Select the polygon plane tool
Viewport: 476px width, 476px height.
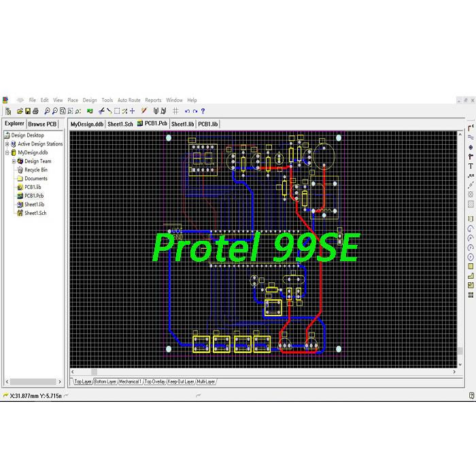471,276
